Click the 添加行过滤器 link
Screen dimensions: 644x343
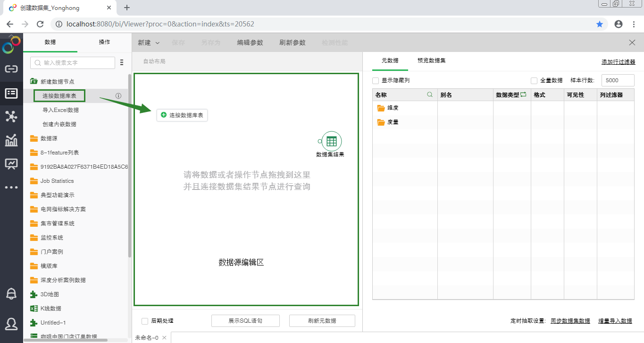pyautogui.click(x=618, y=62)
